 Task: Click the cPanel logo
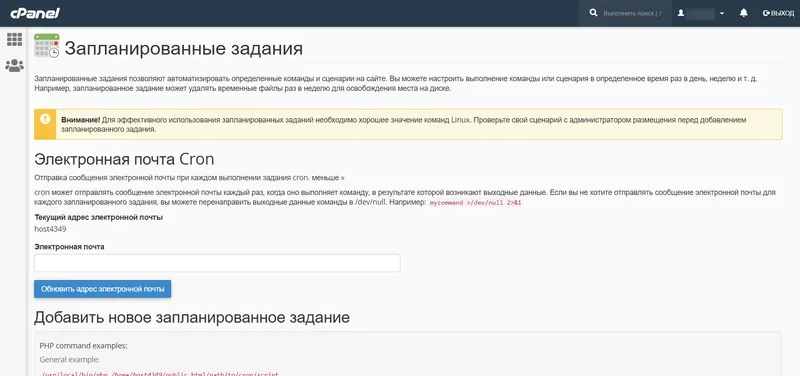(35, 13)
